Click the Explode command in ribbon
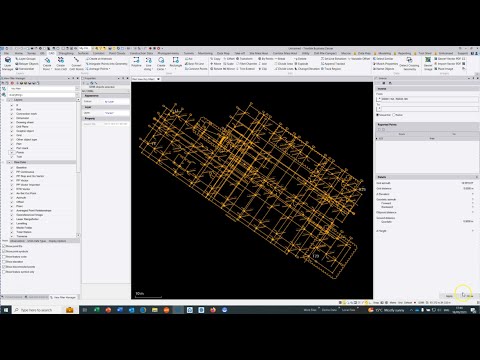Screen dimensions: 480x360 [301, 64]
